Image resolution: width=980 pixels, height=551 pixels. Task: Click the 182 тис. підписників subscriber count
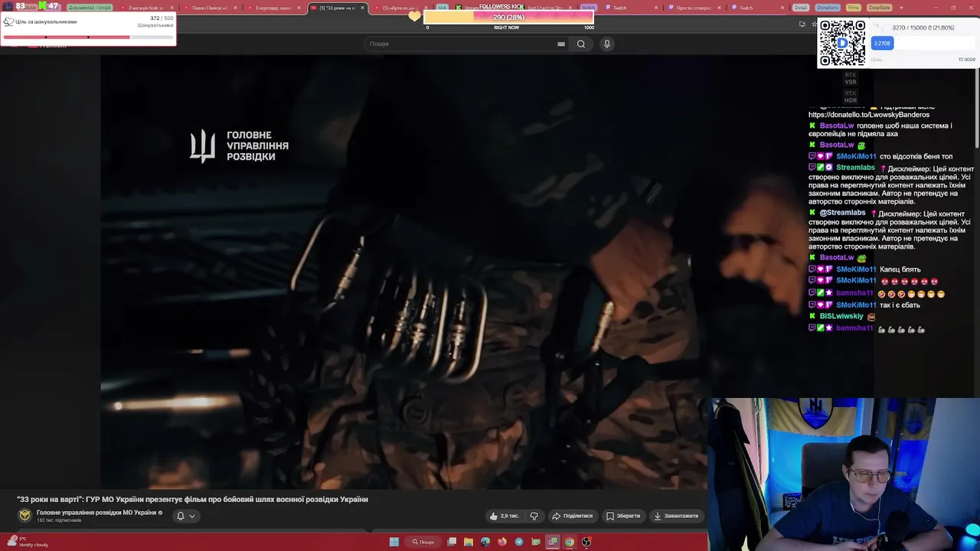pyautogui.click(x=59, y=520)
